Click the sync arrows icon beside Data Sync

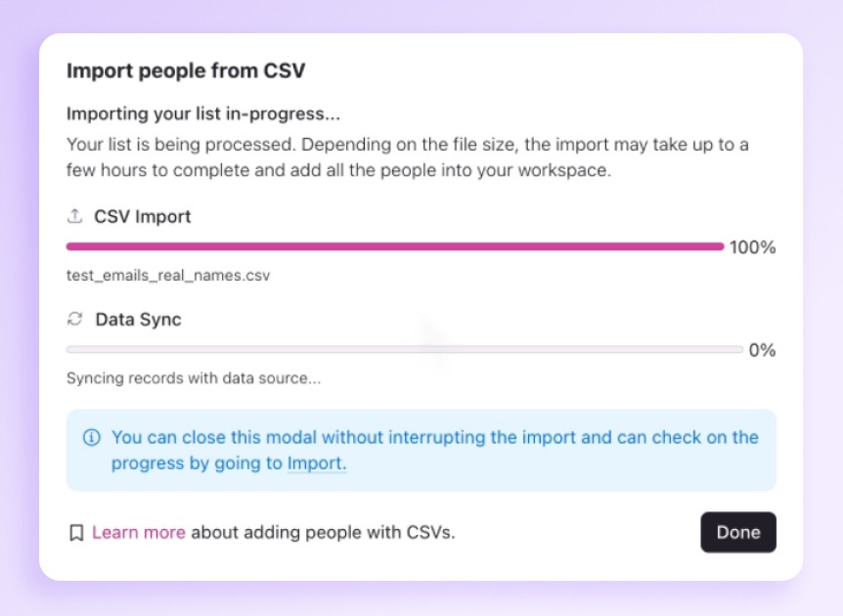tap(74, 319)
